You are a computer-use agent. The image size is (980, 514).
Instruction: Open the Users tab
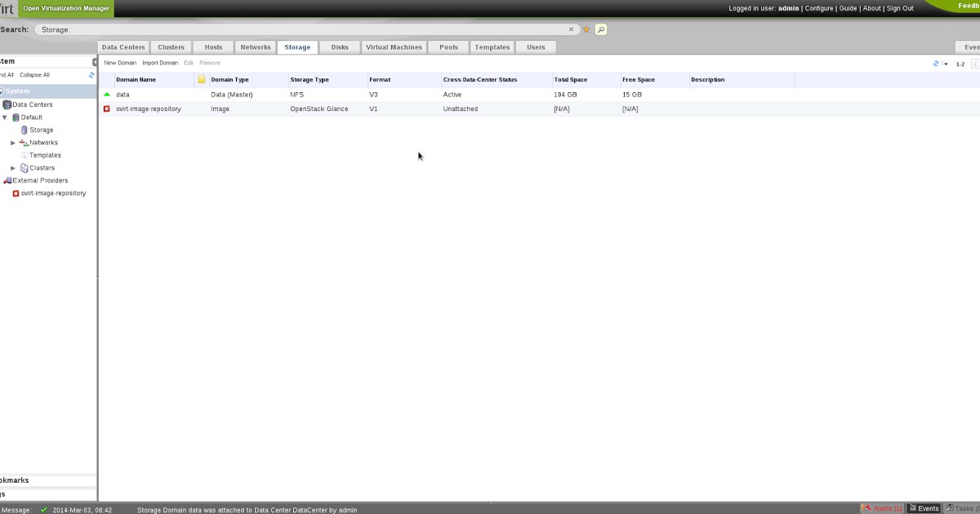point(536,47)
